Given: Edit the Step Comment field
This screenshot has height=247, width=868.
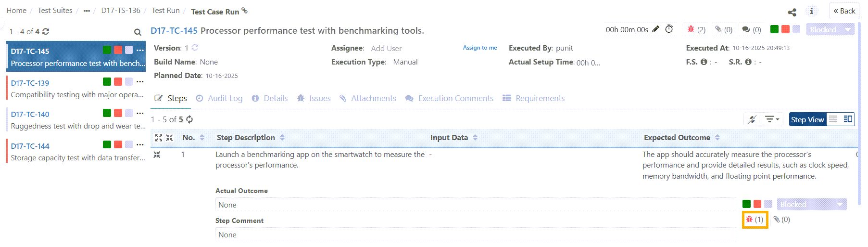Looking at the screenshot, I should [476, 234].
